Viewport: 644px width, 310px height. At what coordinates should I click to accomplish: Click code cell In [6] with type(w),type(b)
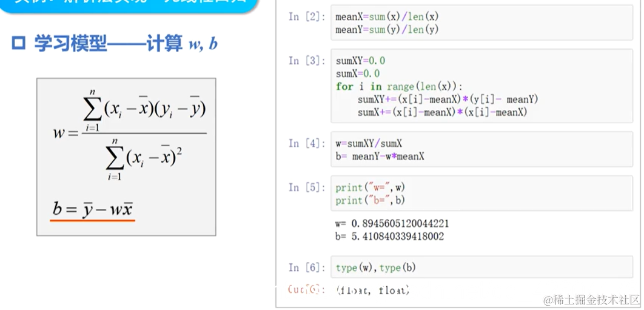coord(481,268)
